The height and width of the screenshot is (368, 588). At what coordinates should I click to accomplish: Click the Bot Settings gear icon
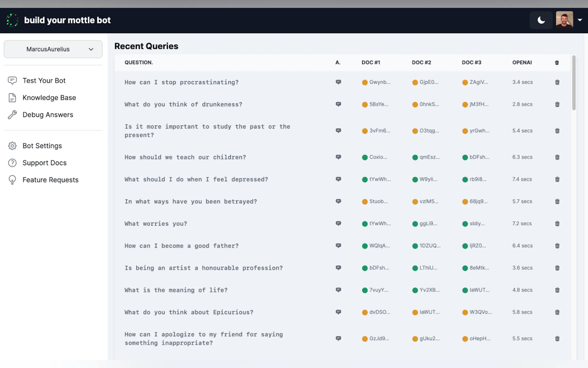coord(12,146)
